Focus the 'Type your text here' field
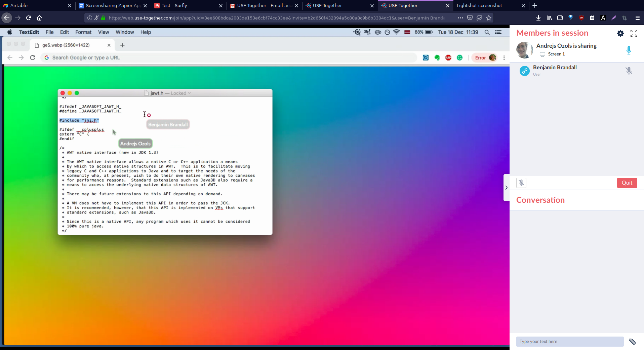 (570, 342)
